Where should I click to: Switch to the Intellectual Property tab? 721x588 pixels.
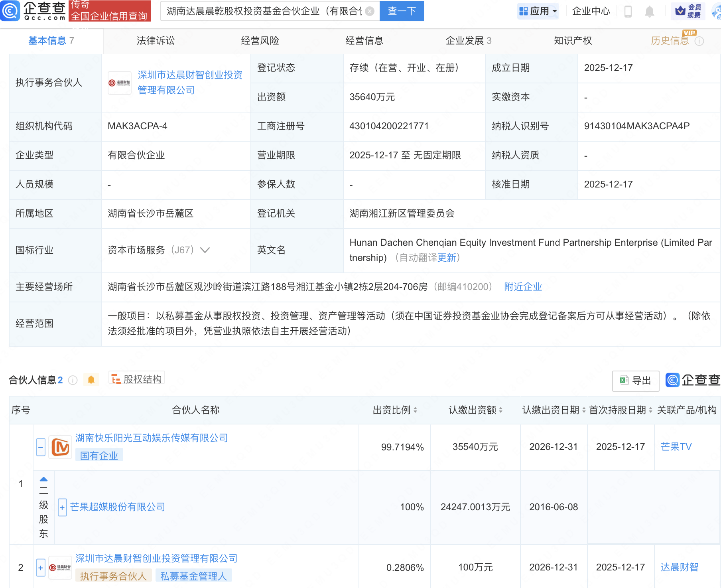pyautogui.click(x=572, y=41)
